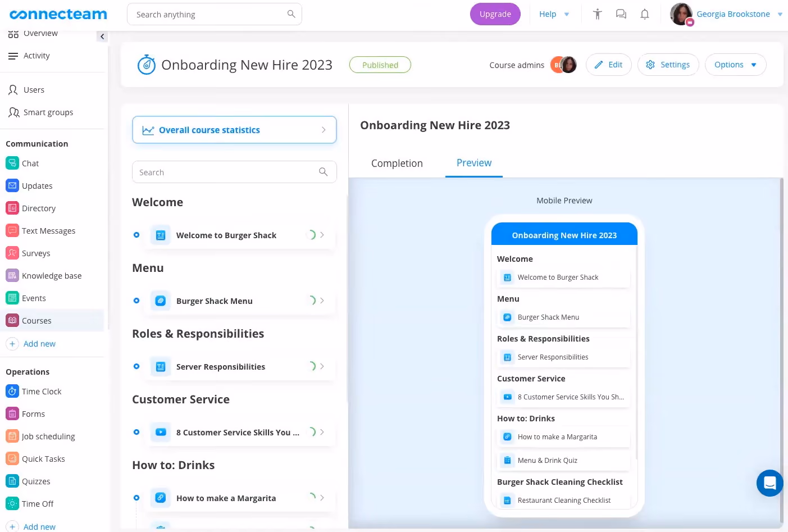Image resolution: width=788 pixels, height=532 pixels.
Task: Expand the Server Responsibilities chevron
Action: click(x=322, y=366)
